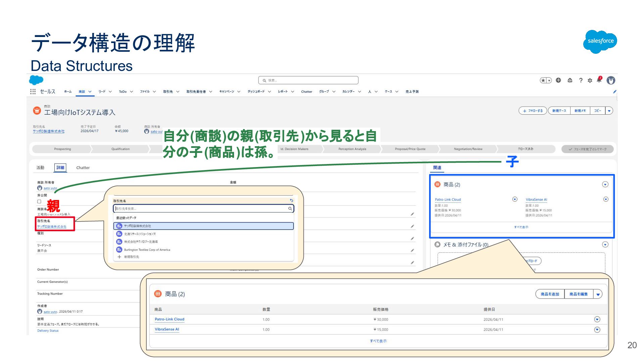Screen dimensions: 644x363
Task: Click the Salesforce cloud logo above the App Launcher
Action: tap(36, 80)
